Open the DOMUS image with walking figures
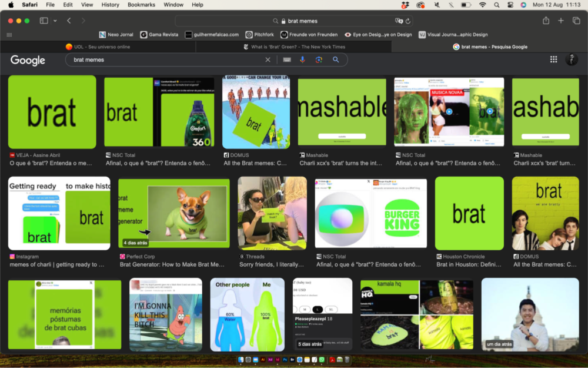The image size is (588, 368). point(256,112)
